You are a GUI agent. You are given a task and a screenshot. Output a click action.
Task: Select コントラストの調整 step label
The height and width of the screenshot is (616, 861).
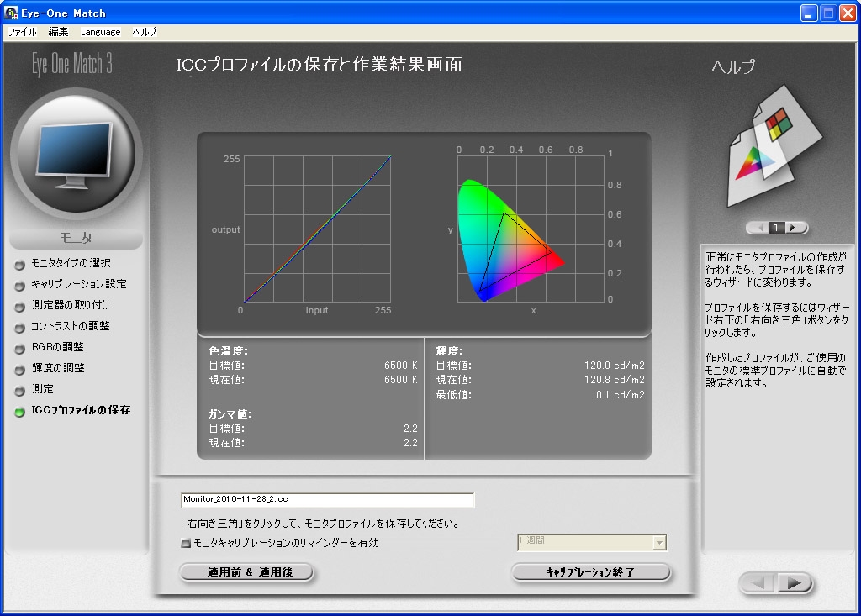[71, 326]
